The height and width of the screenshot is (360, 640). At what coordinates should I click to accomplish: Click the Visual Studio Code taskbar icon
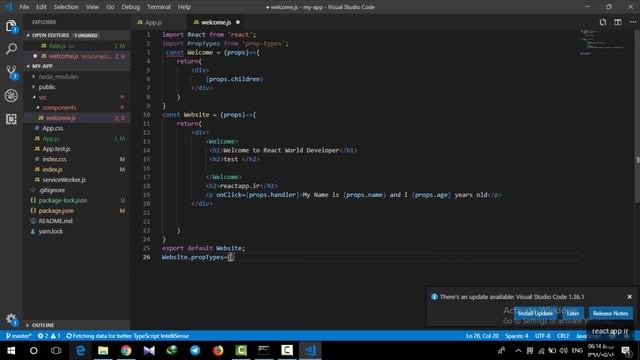(310, 351)
